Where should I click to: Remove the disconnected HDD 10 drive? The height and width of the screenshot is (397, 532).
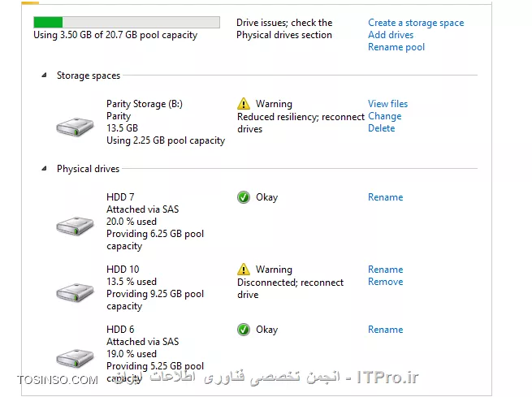click(385, 282)
